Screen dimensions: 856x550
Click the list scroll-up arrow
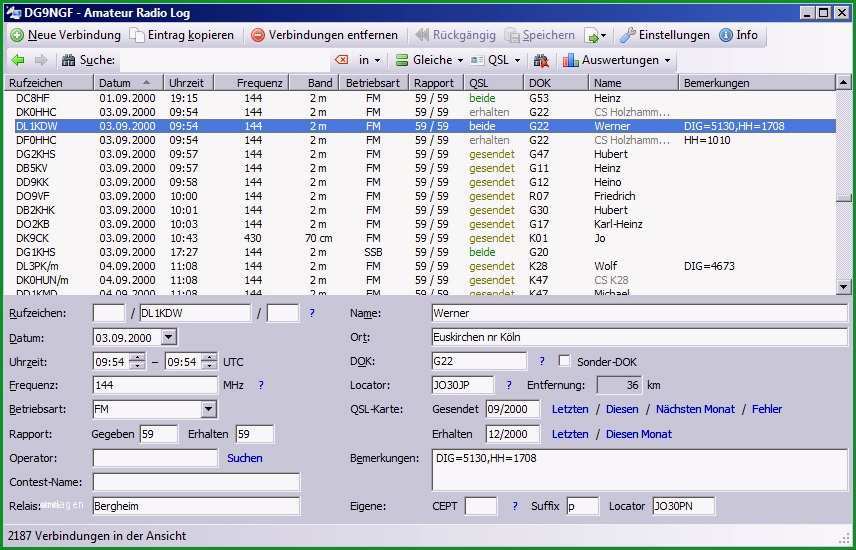(843, 83)
